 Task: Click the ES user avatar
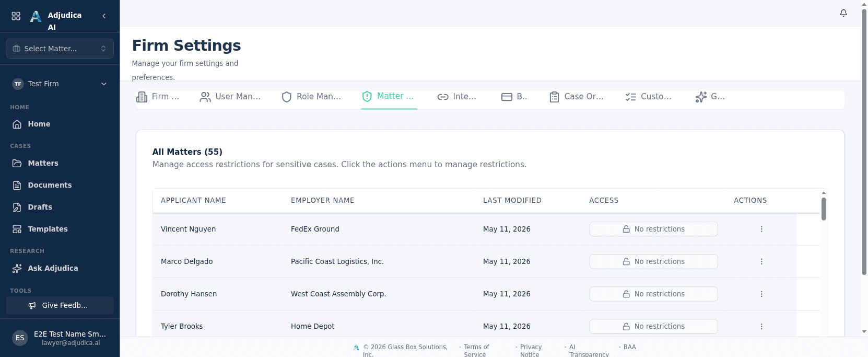click(x=20, y=338)
